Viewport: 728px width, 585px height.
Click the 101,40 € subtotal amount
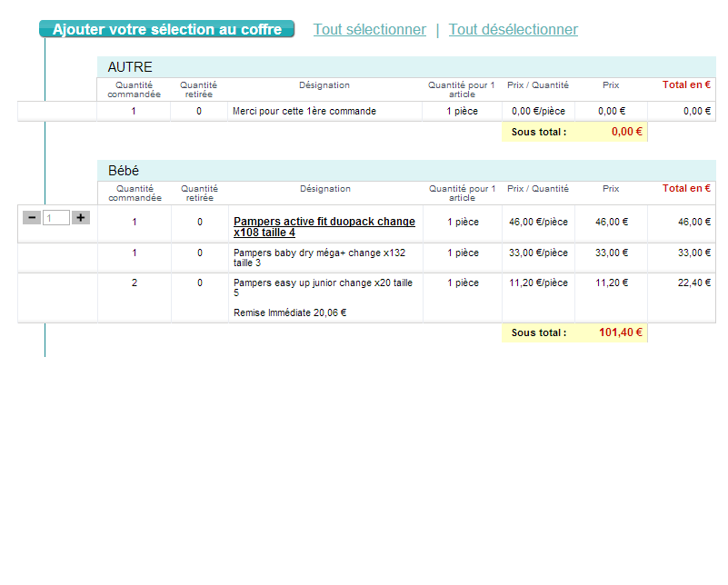point(620,332)
